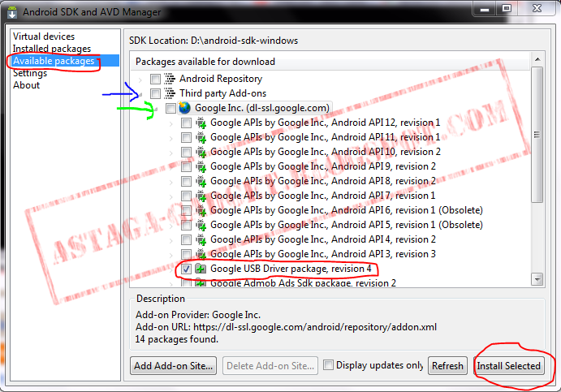Click the Android API 7 add-on icon

point(201,196)
